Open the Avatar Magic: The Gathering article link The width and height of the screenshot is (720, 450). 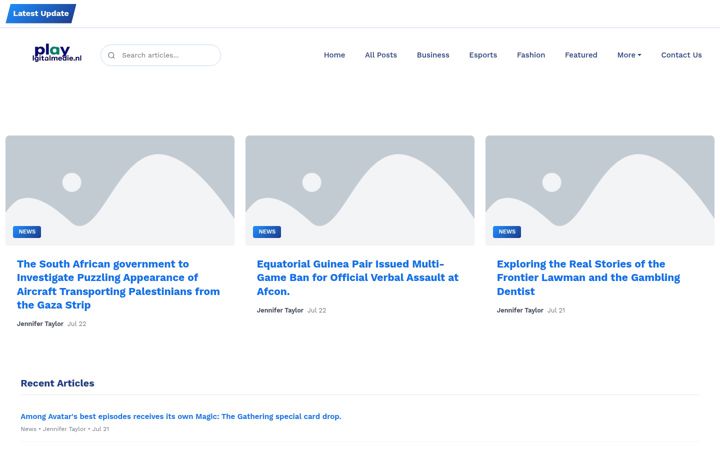(x=181, y=416)
